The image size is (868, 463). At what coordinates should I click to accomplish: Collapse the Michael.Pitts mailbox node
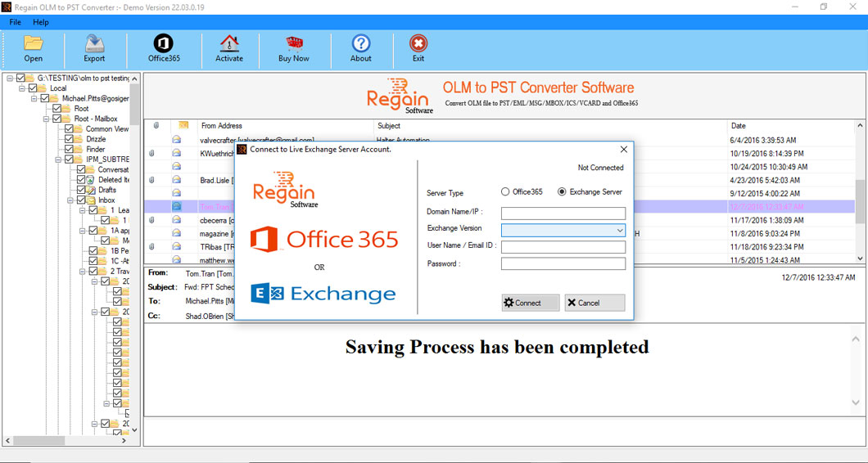coord(34,98)
